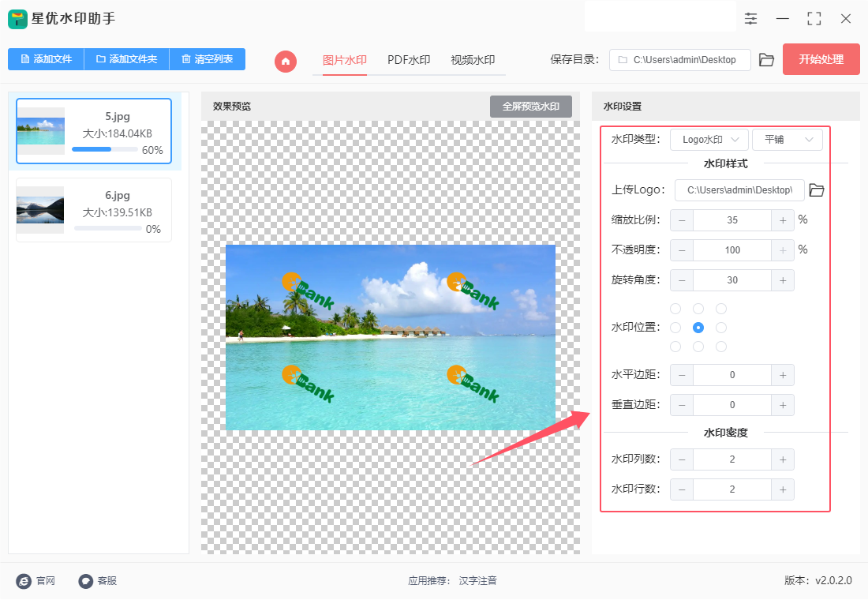Decrease the 水印行数 count
This screenshot has height=600, width=868.
[x=682, y=489]
